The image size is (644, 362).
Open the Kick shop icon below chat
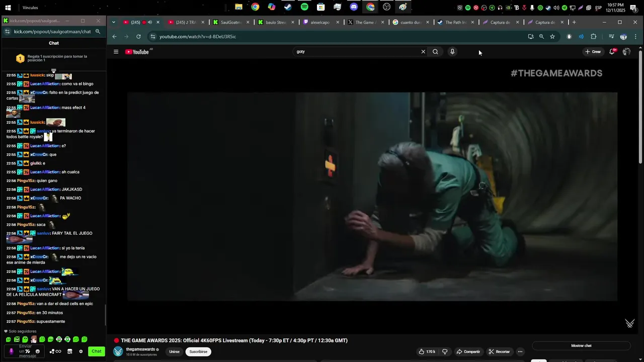coord(70,351)
